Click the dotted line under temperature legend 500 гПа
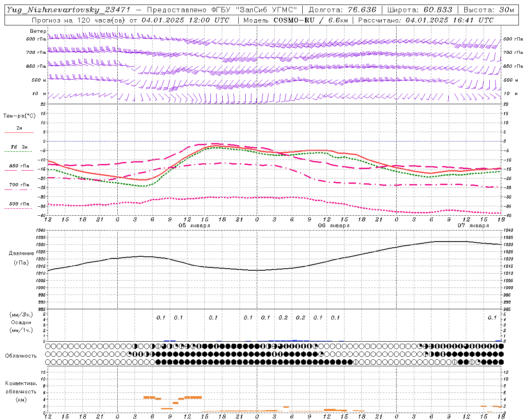This screenshot has width=525, height=420. click(x=18, y=208)
